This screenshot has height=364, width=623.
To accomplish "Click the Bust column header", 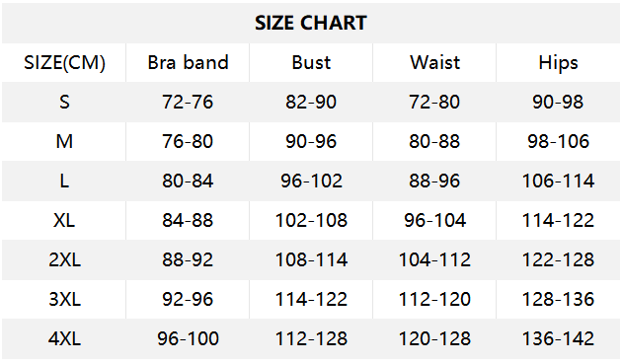I will click(x=311, y=62).
